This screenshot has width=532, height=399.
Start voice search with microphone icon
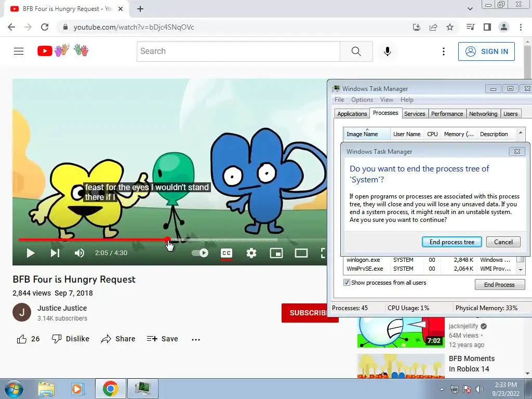[x=388, y=51]
